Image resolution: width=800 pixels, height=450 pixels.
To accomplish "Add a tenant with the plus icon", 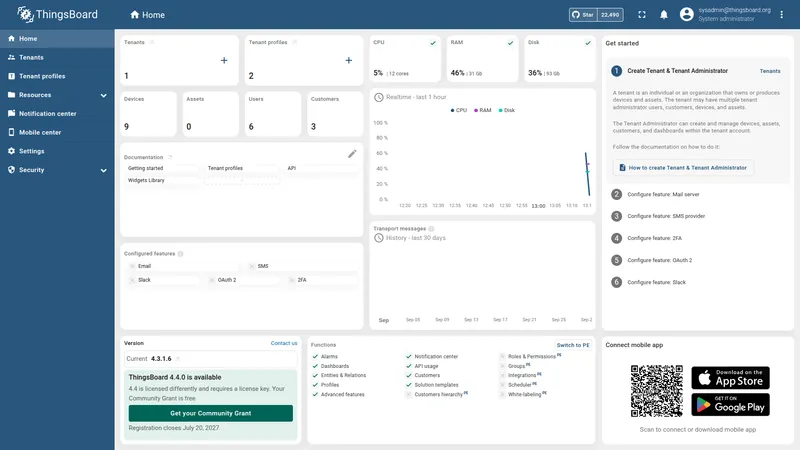I will [224, 60].
